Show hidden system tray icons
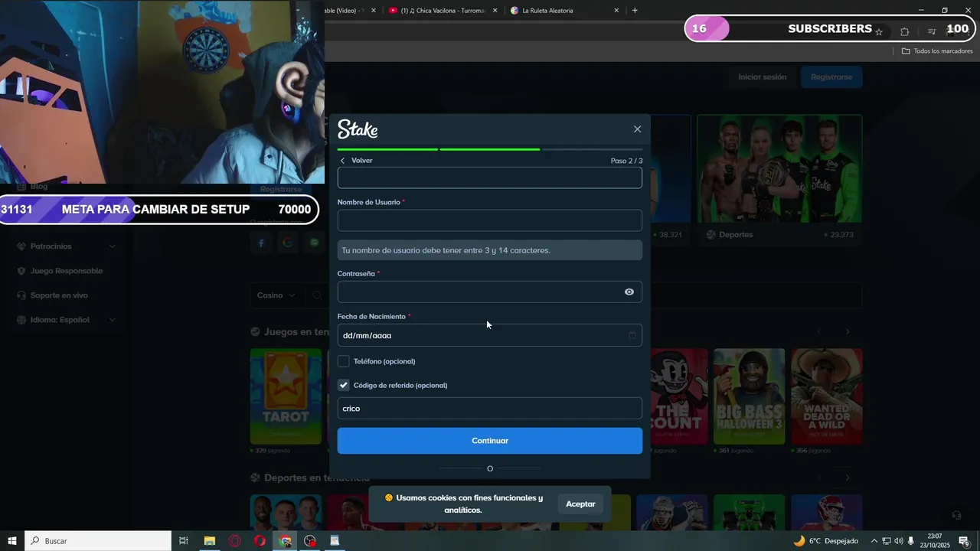Image resolution: width=980 pixels, height=551 pixels. [874, 541]
